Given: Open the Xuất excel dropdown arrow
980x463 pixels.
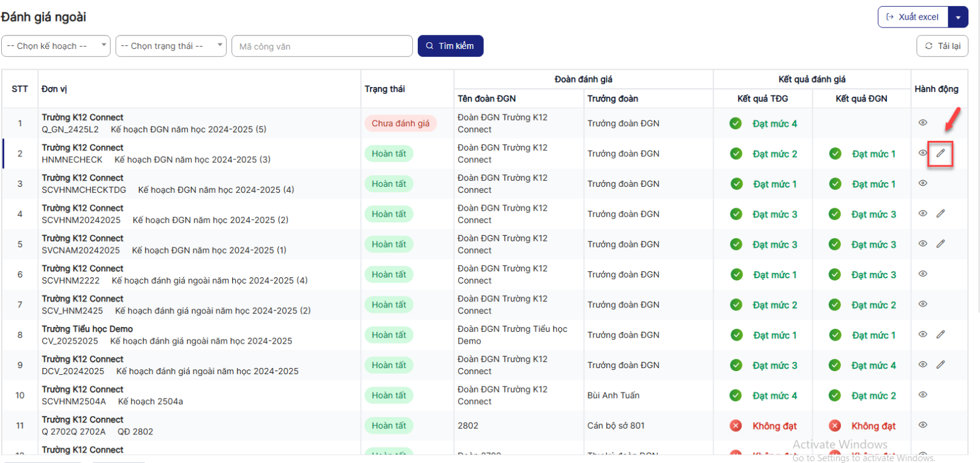Looking at the screenshot, I should (958, 17).
